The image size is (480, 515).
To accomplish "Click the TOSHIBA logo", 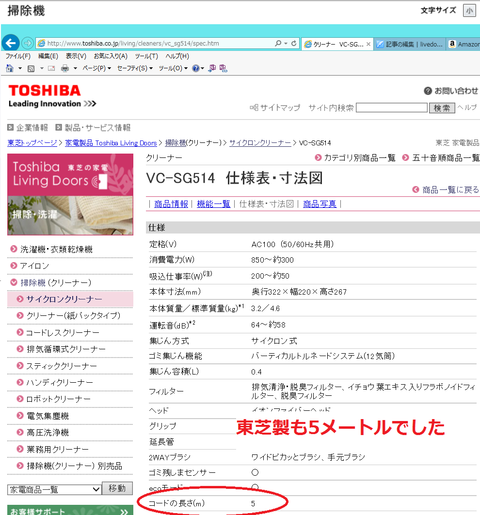I will (x=44, y=91).
